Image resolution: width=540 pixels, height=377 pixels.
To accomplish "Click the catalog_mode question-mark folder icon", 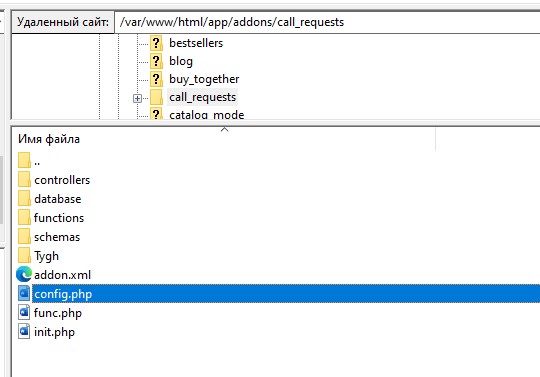I will pos(156,114).
